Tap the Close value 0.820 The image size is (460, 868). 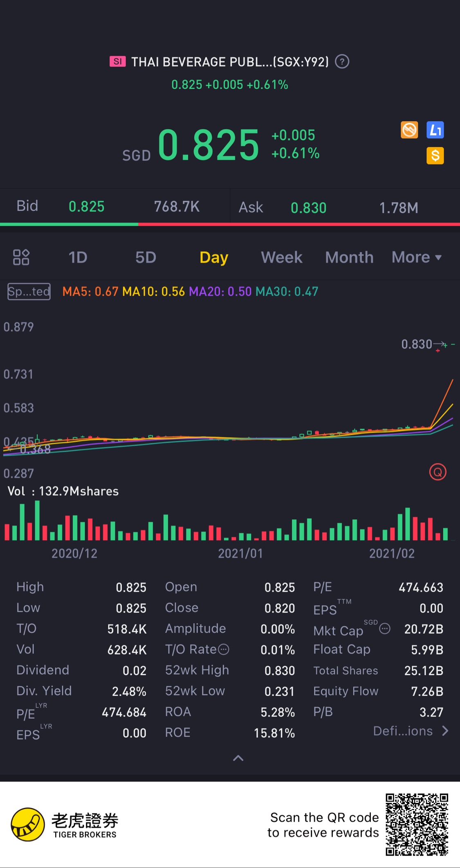pos(280,608)
